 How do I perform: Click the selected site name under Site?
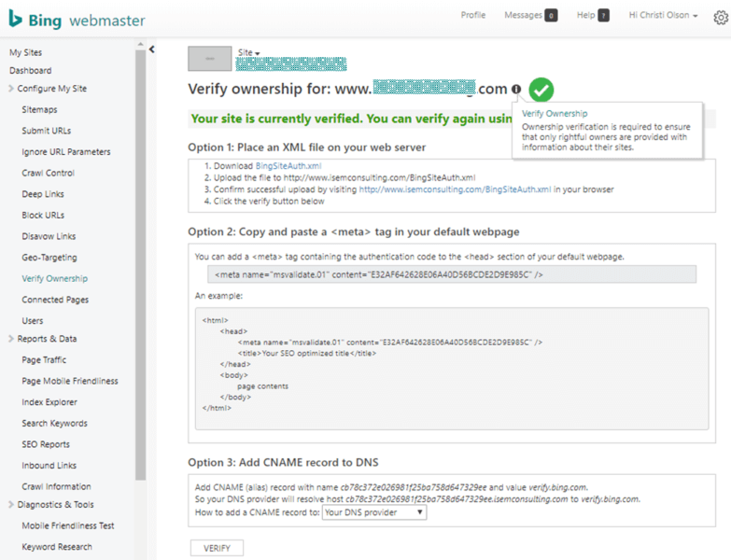tap(291, 63)
